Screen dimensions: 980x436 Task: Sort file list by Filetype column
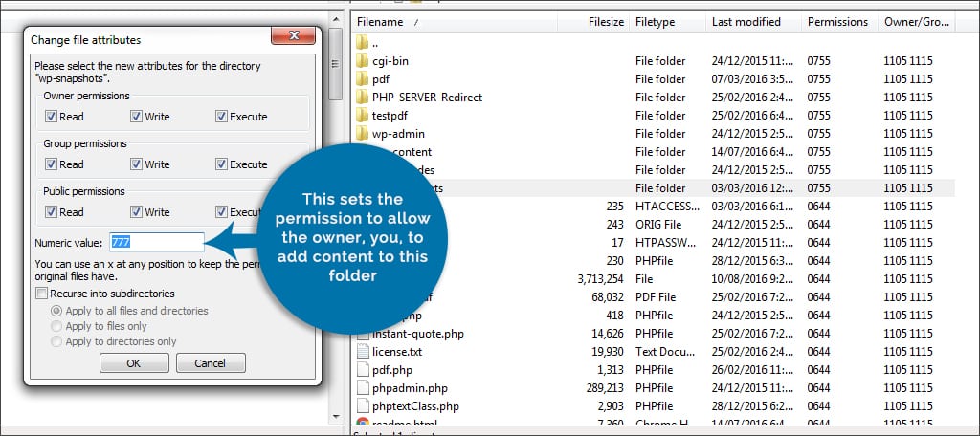pyautogui.click(x=668, y=22)
